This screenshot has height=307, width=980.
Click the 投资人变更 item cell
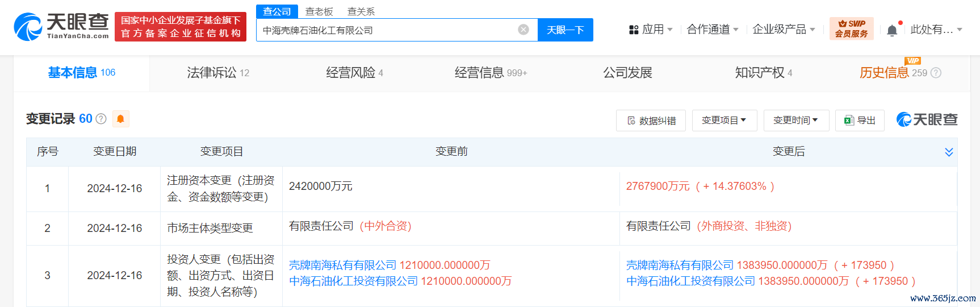[x=221, y=275]
